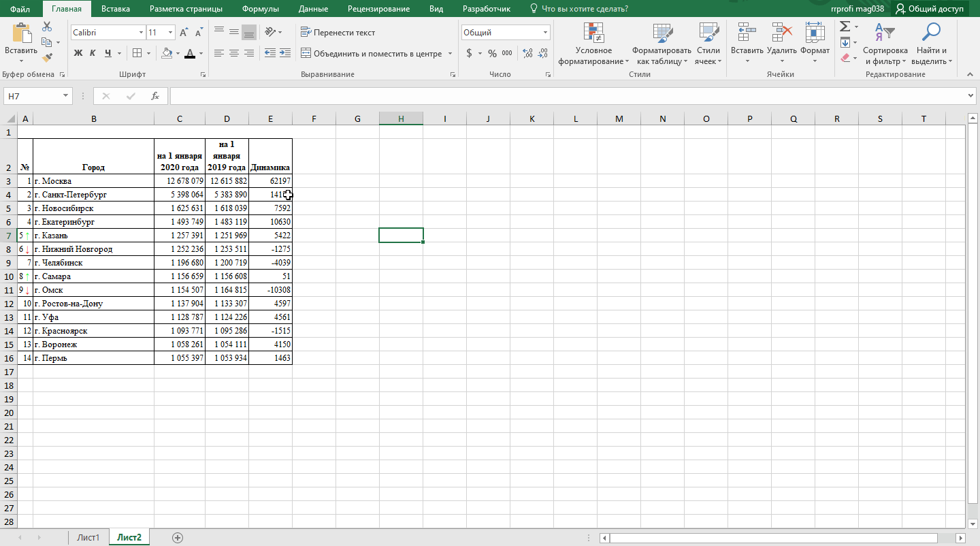The width and height of the screenshot is (980, 546).
Task: Switch to the Данные tab
Action: click(312, 9)
